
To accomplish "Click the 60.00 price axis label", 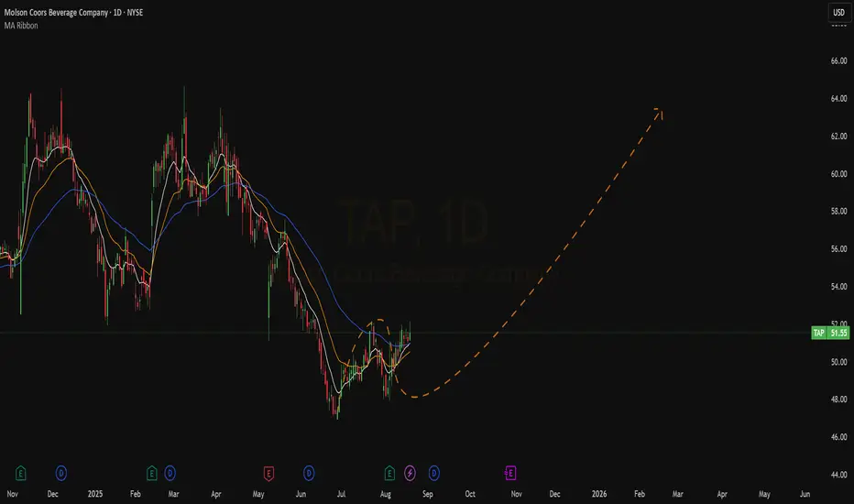I will pyautogui.click(x=838, y=174).
